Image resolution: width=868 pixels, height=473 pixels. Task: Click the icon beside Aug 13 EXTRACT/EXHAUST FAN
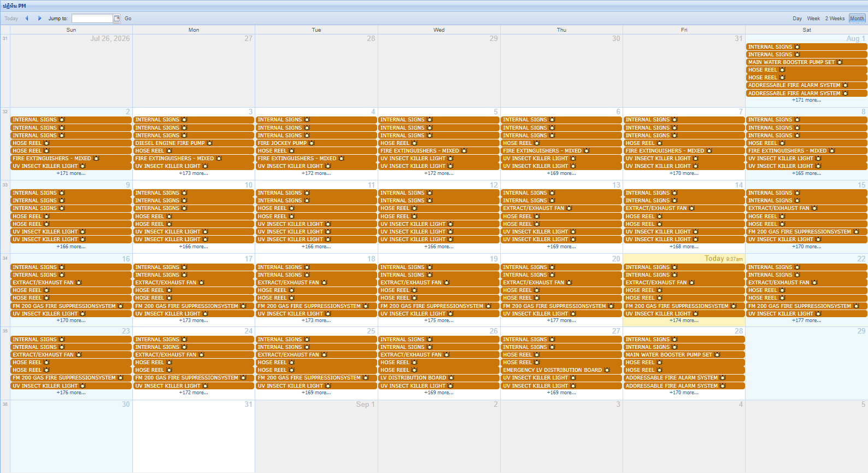pyautogui.click(x=569, y=208)
